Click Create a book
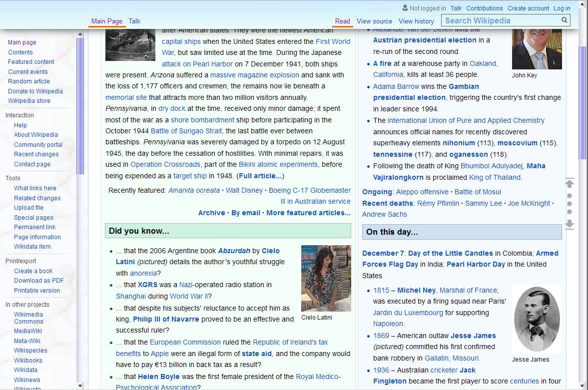Screen dimensions: 588x390 coord(33,271)
